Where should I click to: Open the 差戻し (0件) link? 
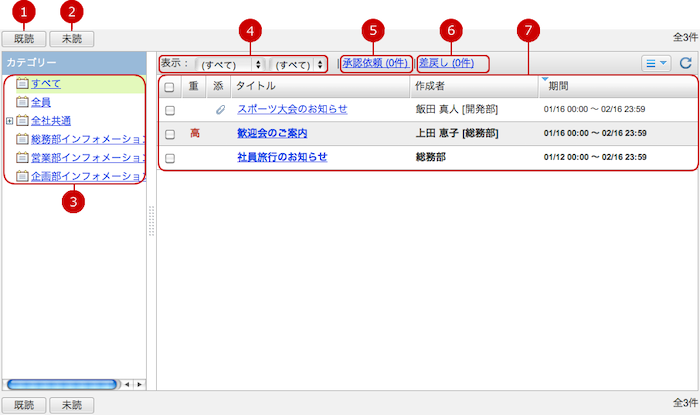[446, 63]
